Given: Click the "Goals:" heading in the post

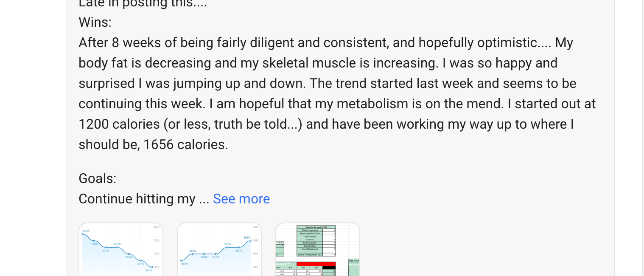Looking at the screenshot, I should point(98,178).
